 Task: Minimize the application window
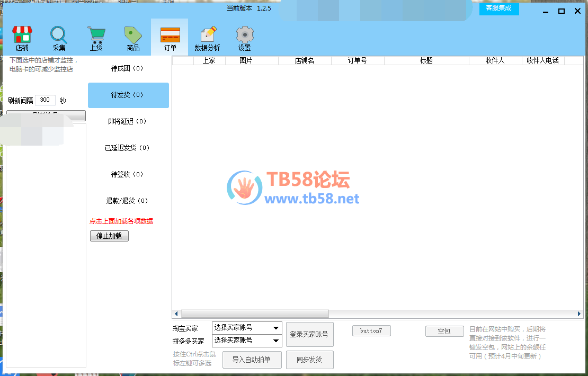[x=546, y=11]
